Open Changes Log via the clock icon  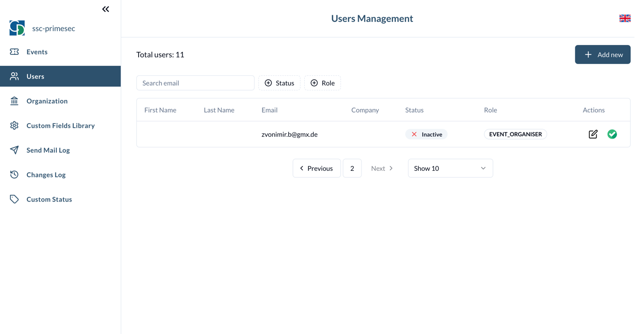coord(14,175)
